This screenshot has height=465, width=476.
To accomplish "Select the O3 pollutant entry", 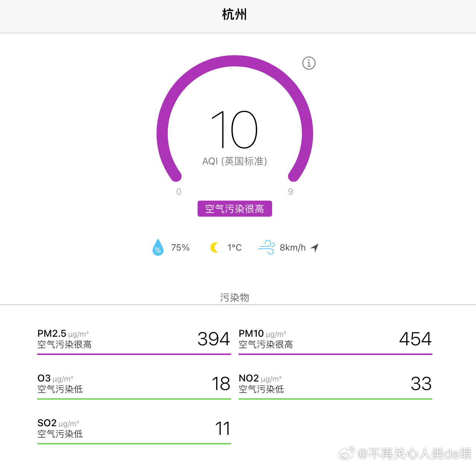I will click(134, 384).
